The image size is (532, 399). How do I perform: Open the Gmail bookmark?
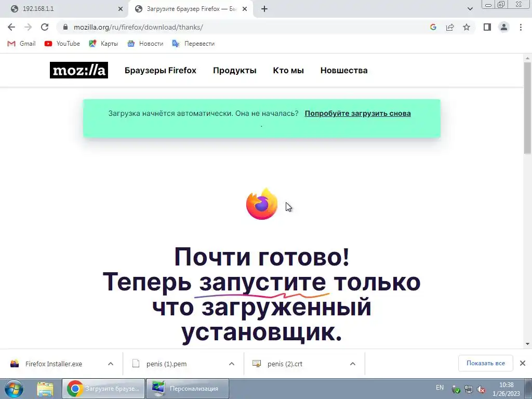tap(21, 44)
